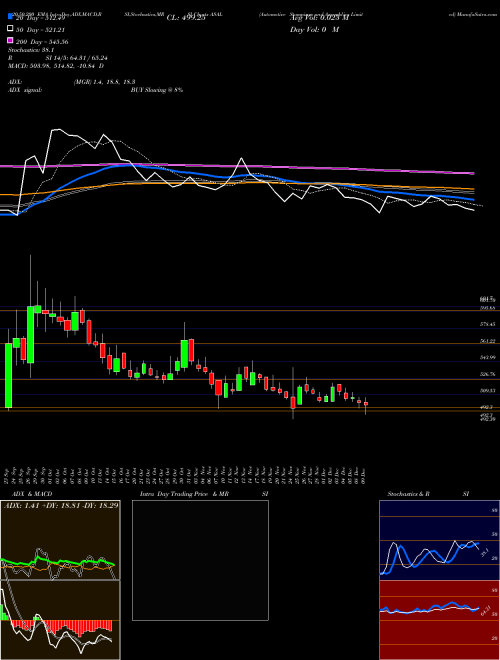
Task: Click the white 50 Day EMA legend swatch
Action: tap(11, 29)
